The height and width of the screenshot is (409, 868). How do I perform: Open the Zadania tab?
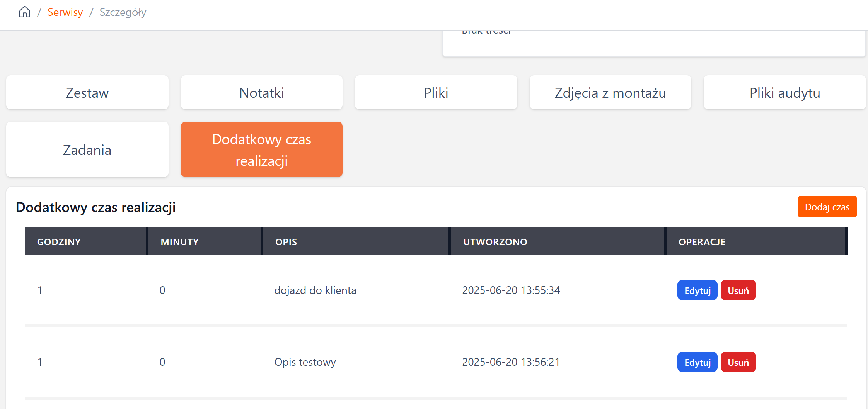pos(87,150)
